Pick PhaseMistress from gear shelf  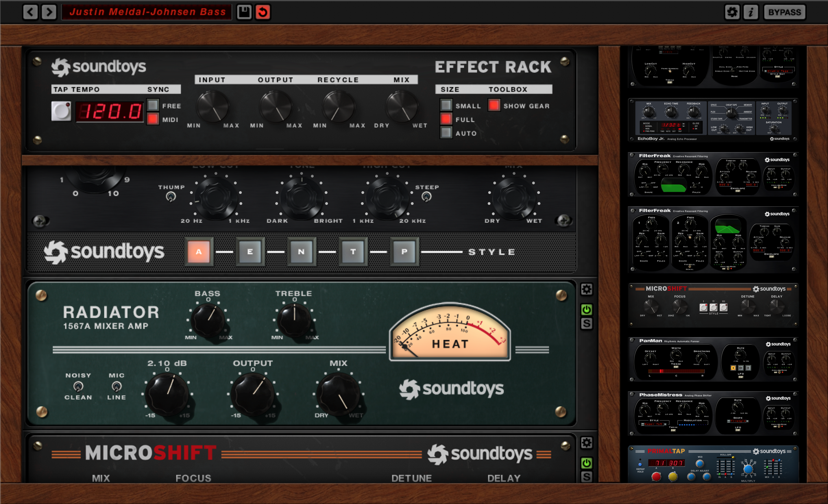[x=713, y=414]
